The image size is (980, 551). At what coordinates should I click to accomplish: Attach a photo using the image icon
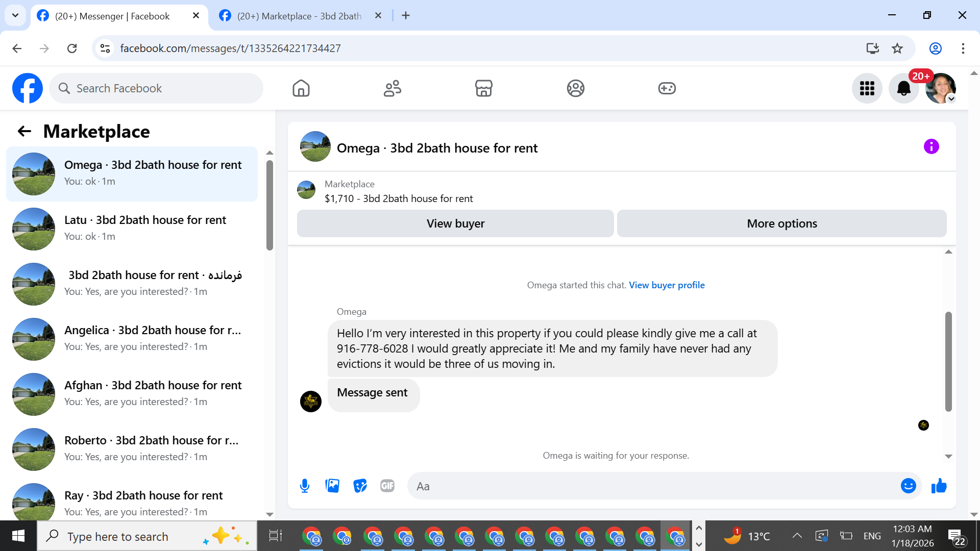click(x=332, y=486)
